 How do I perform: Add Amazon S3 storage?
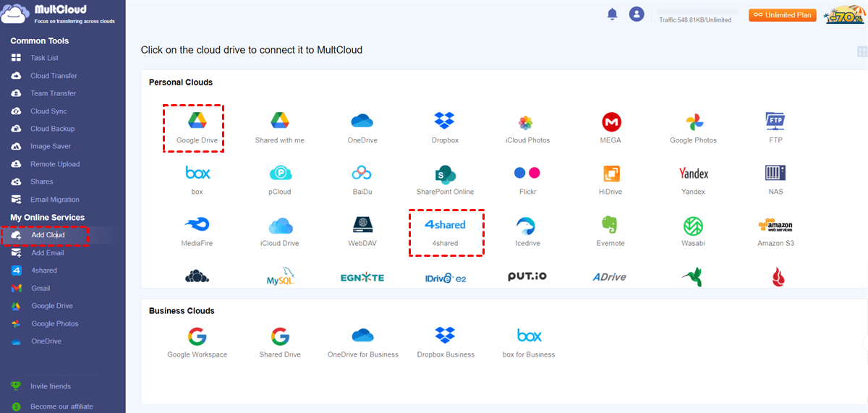click(775, 231)
